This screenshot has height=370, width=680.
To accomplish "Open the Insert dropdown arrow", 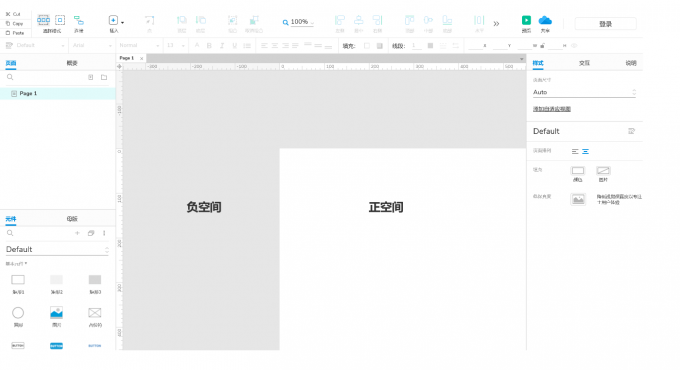I will coord(122,22).
